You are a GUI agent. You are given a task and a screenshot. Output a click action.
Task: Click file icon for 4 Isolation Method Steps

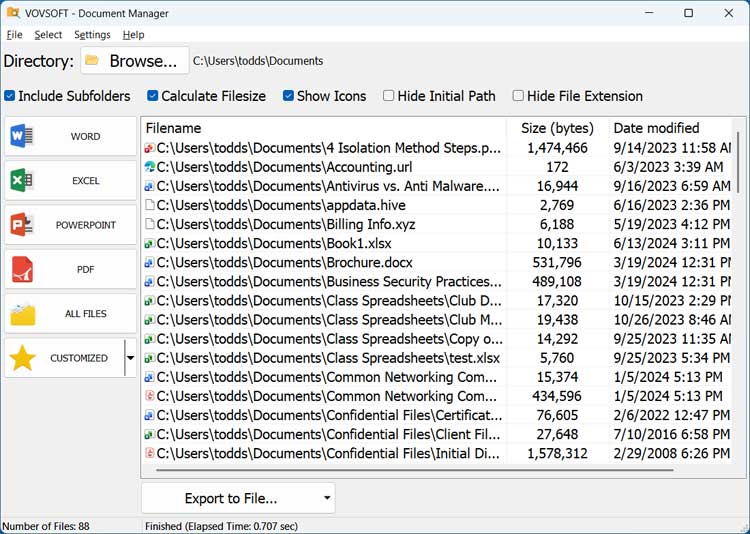pyautogui.click(x=150, y=148)
